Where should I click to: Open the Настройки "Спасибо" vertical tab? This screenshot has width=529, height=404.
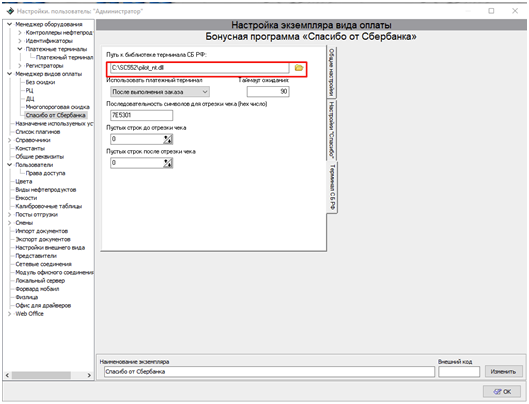point(332,130)
